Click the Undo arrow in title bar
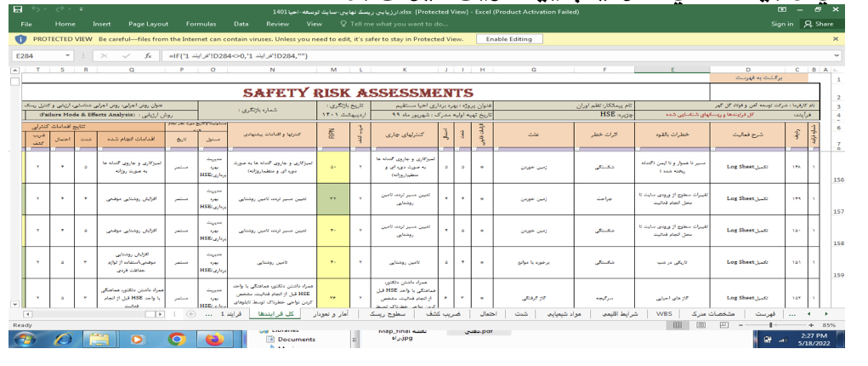Viewport: 868px width, 366px height. click(37, 10)
